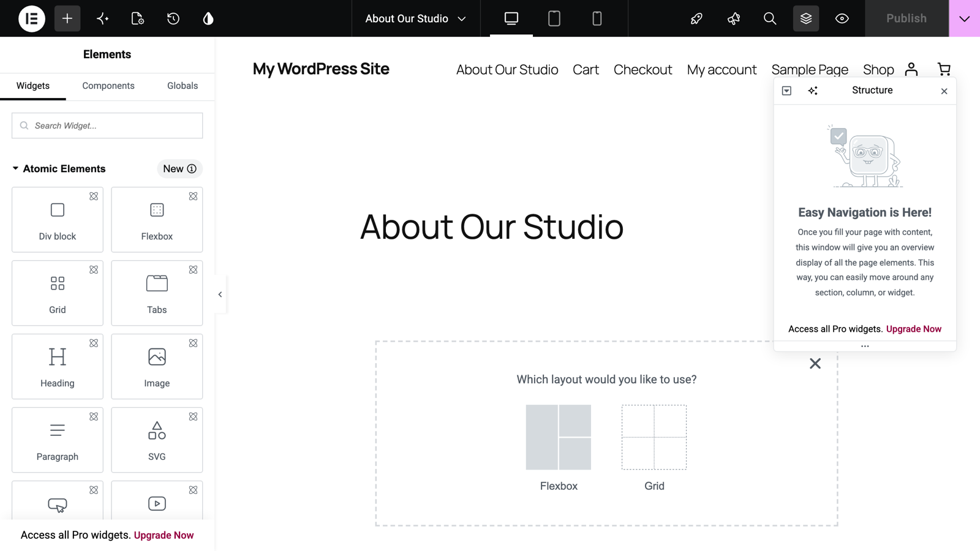This screenshot has width=980, height=551.
Task: Collapse the Atomic Elements section
Action: [x=58, y=169]
